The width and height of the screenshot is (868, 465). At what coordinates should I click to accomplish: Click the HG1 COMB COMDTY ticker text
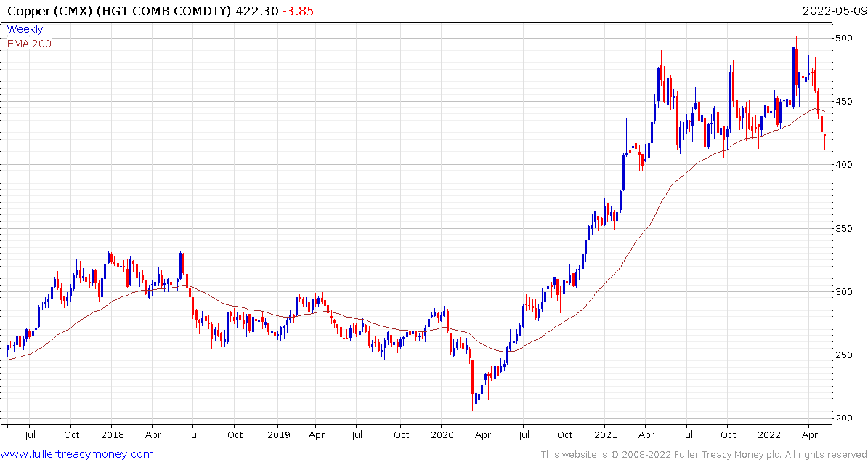click(164, 12)
